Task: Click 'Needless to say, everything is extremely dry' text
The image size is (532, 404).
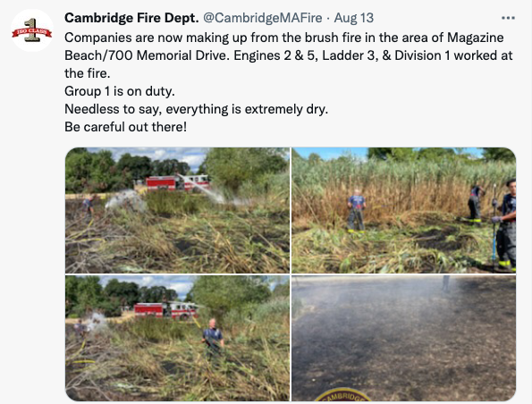Action: [x=196, y=109]
